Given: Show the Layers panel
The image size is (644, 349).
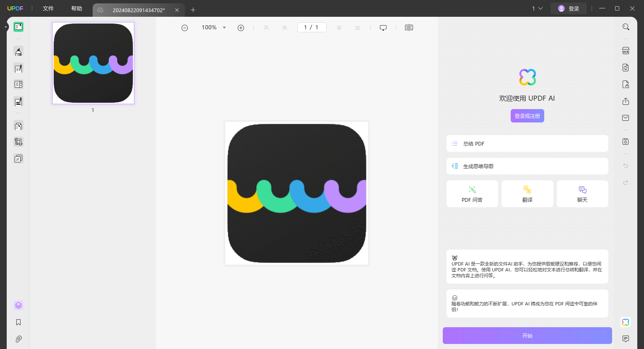Looking at the screenshot, I should click(x=18, y=305).
